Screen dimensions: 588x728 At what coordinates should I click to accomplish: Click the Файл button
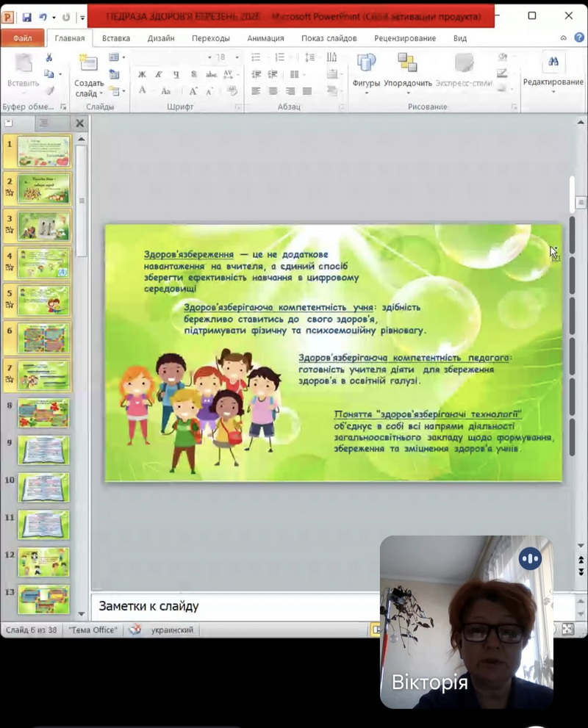[22, 38]
